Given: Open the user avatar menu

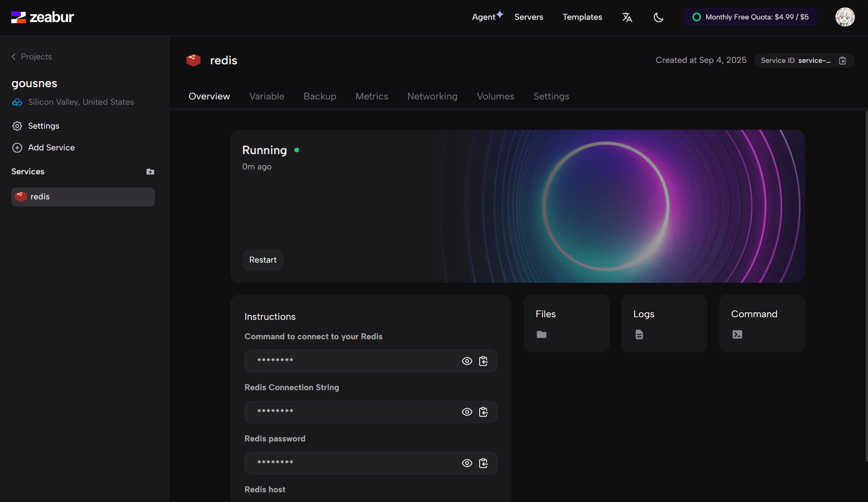Looking at the screenshot, I should [x=844, y=17].
